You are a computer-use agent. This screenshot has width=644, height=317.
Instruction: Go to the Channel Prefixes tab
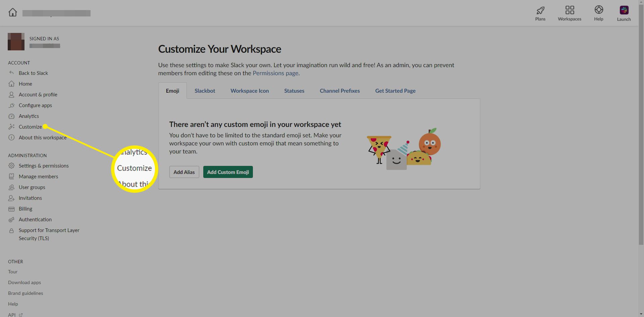tap(339, 91)
